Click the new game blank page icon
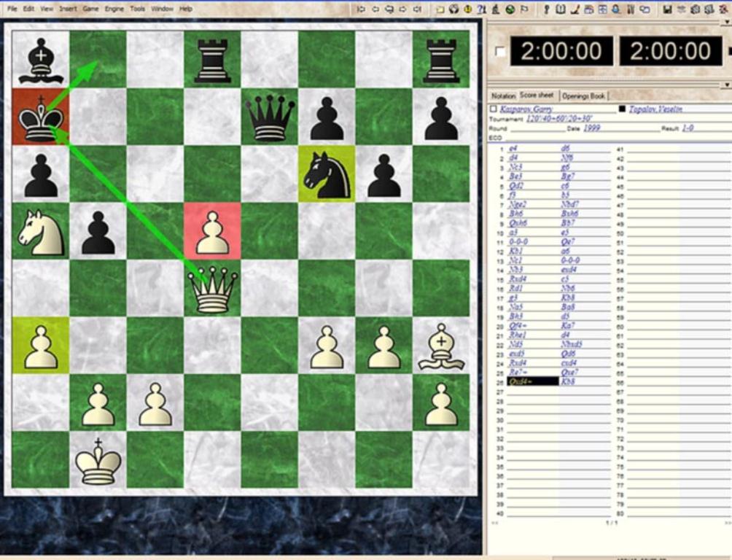Image resolution: width=732 pixels, height=560 pixels. click(440, 9)
